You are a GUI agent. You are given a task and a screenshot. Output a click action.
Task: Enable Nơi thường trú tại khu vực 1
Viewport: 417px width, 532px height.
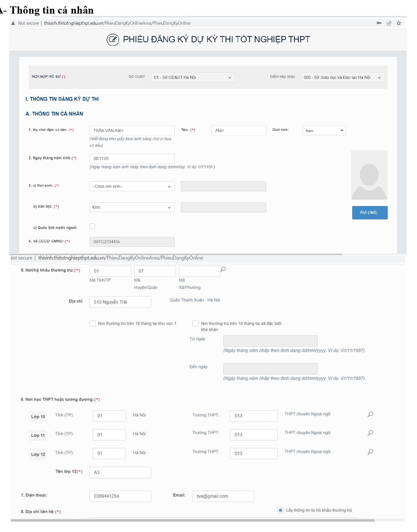pyautogui.click(x=93, y=323)
